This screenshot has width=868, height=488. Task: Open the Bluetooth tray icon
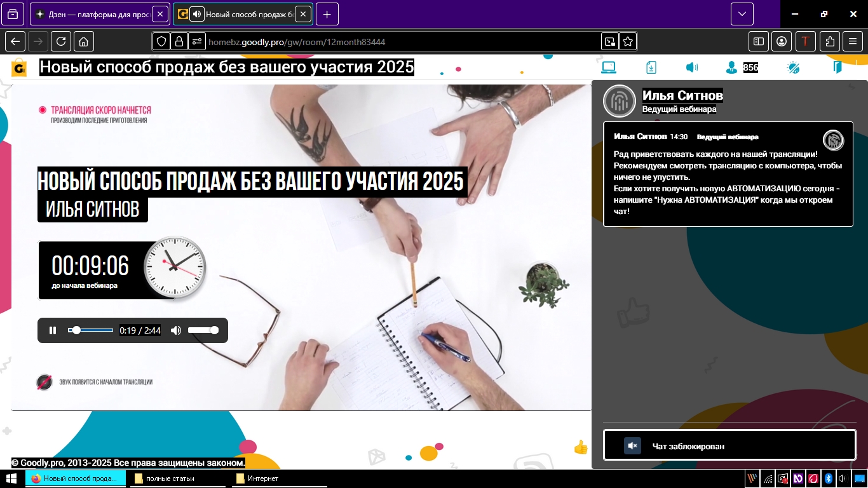click(828, 478)
